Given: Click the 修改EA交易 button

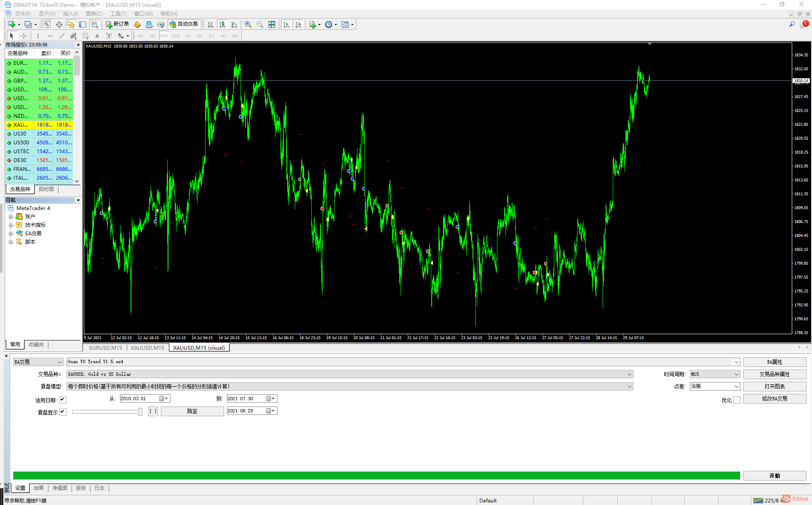Looking at the screenshot, I should 775,399.
